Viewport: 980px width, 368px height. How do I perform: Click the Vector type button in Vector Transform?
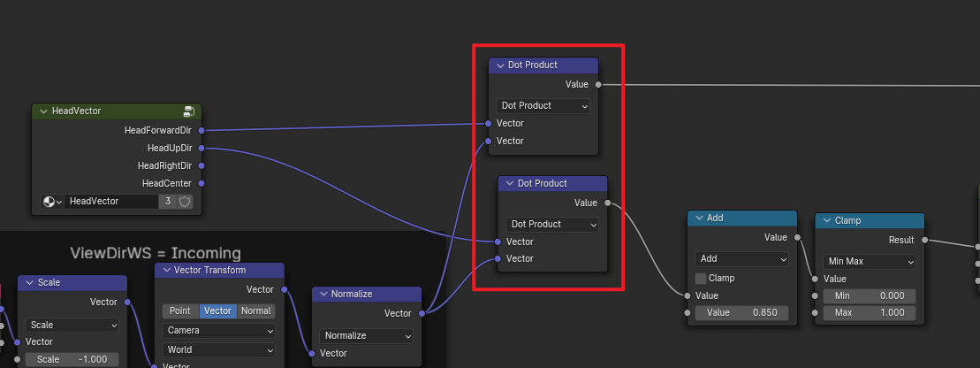(x=218, y=310)
